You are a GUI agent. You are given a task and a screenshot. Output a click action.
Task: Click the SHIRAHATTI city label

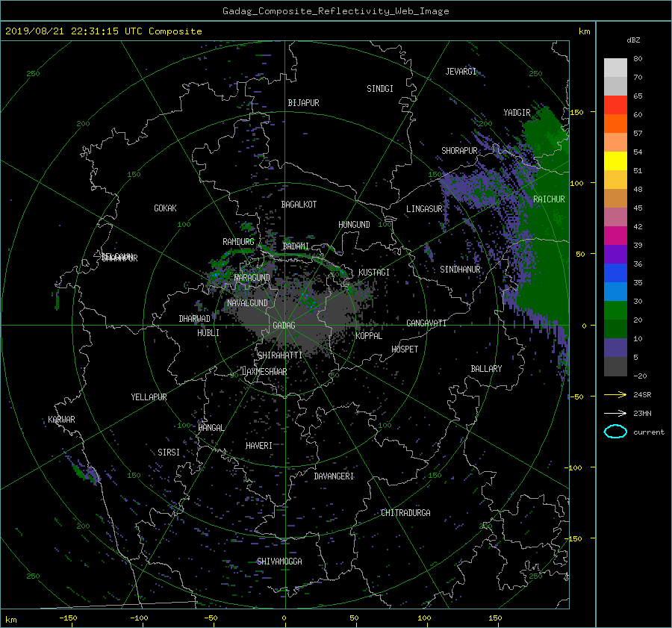[280, 355]
